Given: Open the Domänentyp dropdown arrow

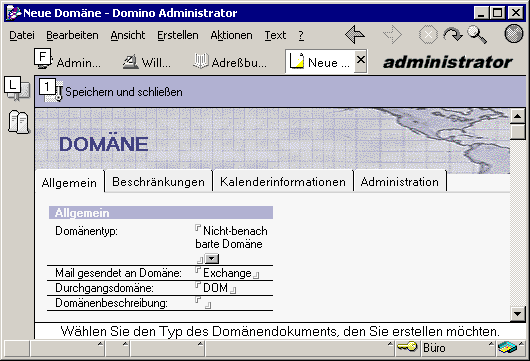Looking at the screenshot, I should click(x=212, y=259).
